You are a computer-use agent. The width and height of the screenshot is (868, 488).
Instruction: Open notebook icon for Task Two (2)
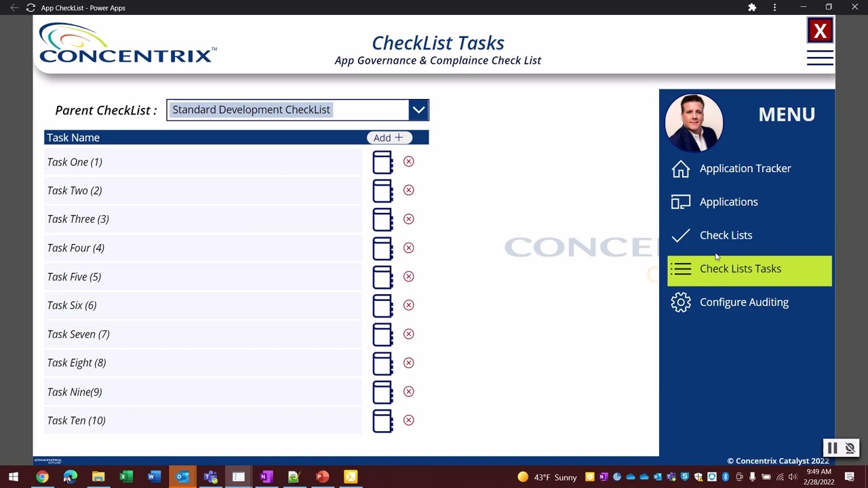[382, 191]
